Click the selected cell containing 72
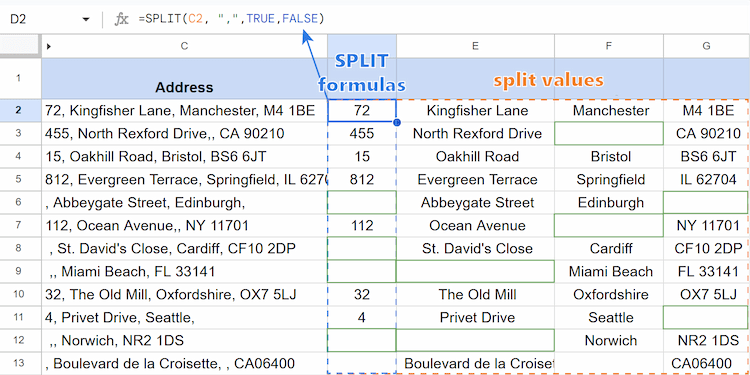 pos(362,110)
